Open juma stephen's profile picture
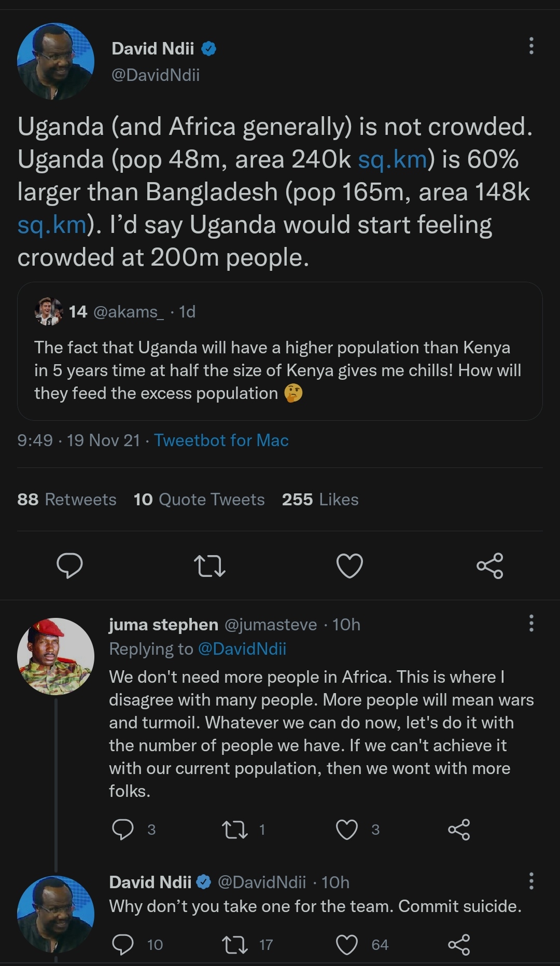Screen dimensions: 560x966 click(x=55, y=656)
